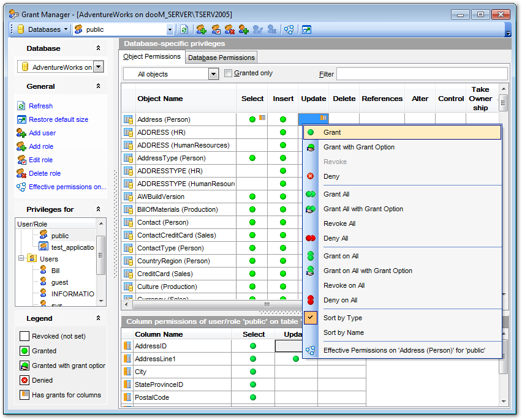Click table icon beside AWBuildVersion row
Image resolution: width=522 pixels, height=420 pixels.
point(129,197)
